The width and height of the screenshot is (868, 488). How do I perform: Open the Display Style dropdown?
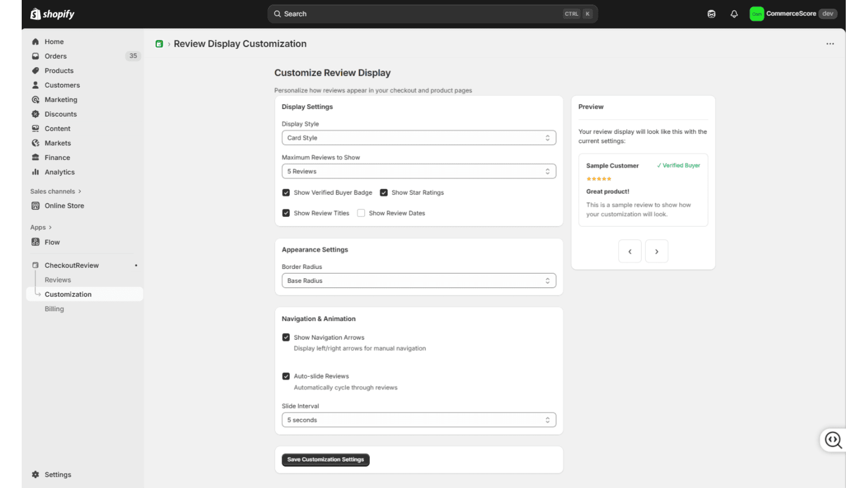coord(418,138)
